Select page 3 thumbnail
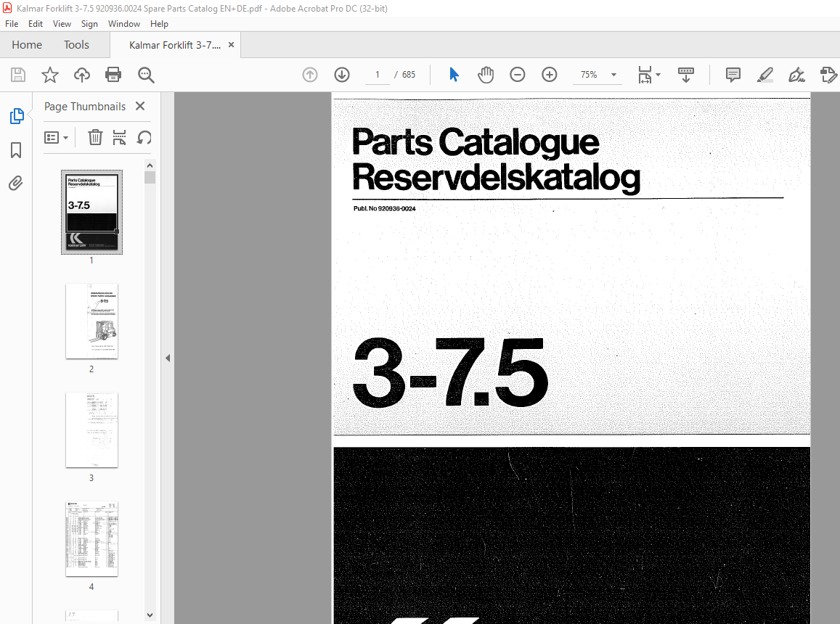The height and width of the screenshot is (624, 840). coord(91,430)
